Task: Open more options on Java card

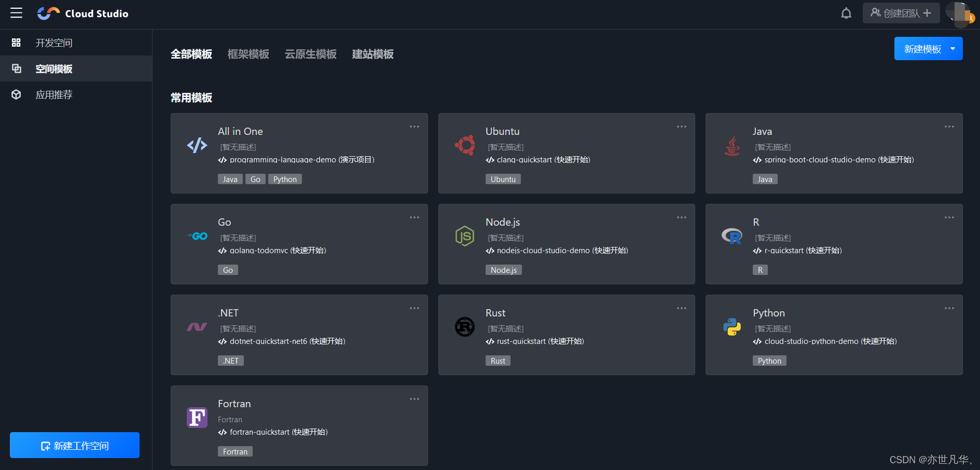Action: point(949,127)
